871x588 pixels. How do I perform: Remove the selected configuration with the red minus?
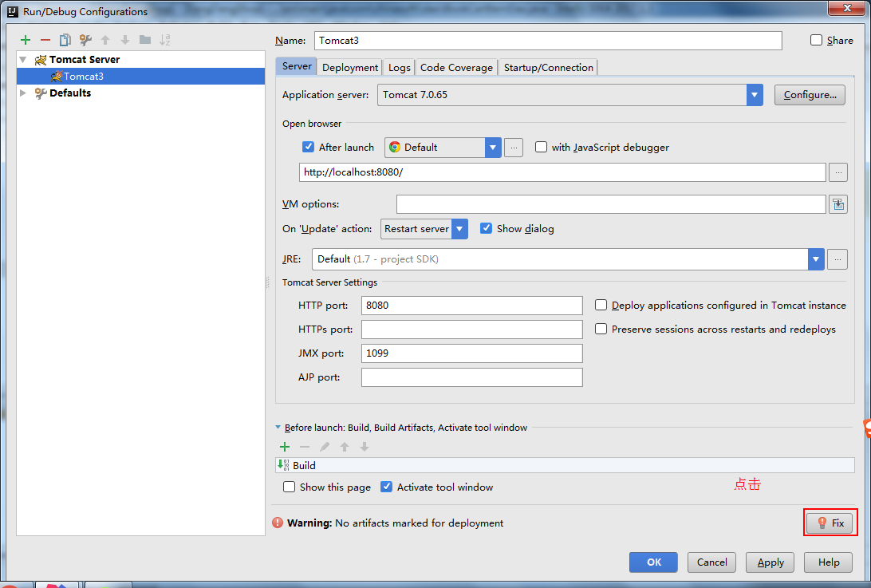(45, 39)
